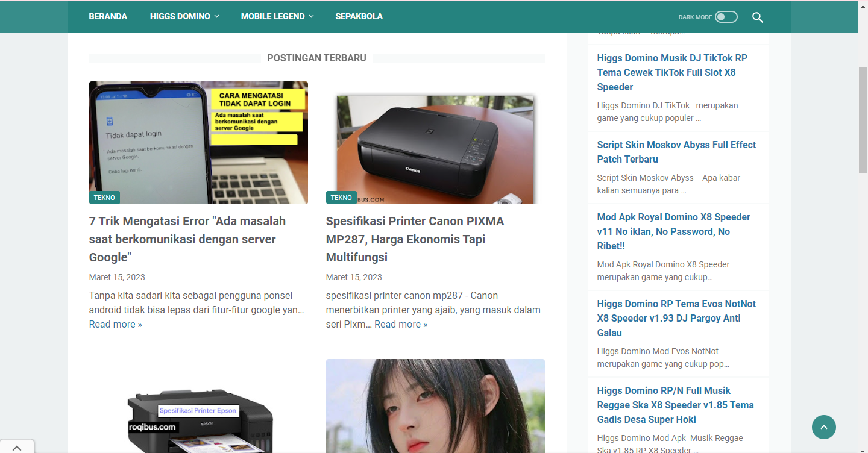The width and height of the screenshot is (868, 453).
Task: Open 'Mod Apk Royal Domino X8 Speeder' link
Action: 674,231
